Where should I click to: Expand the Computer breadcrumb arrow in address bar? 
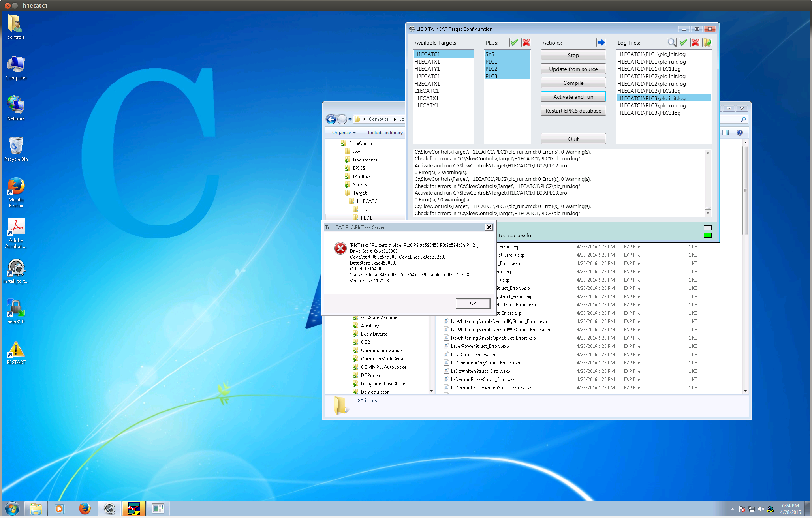[395, 119]
